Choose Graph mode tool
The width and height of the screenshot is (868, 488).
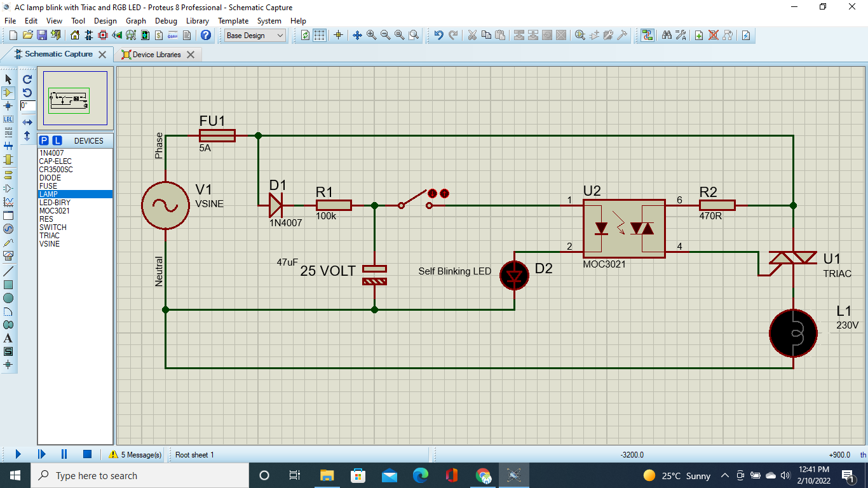8,201
